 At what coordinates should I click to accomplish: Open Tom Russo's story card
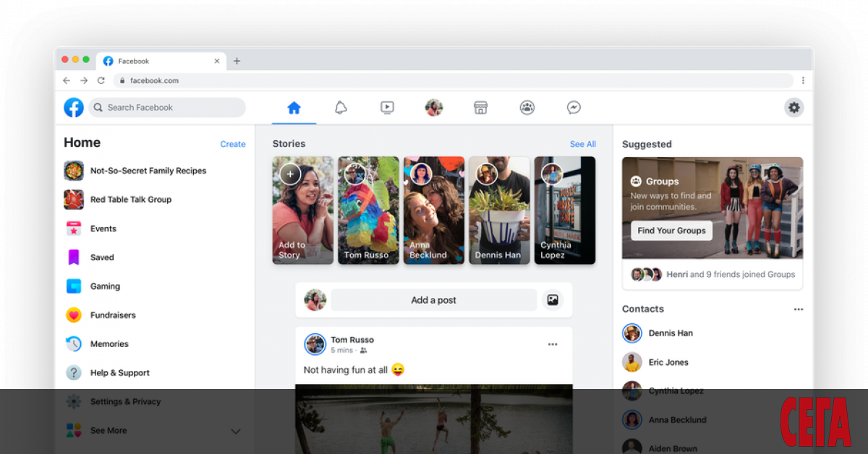[x=368, y=210]
